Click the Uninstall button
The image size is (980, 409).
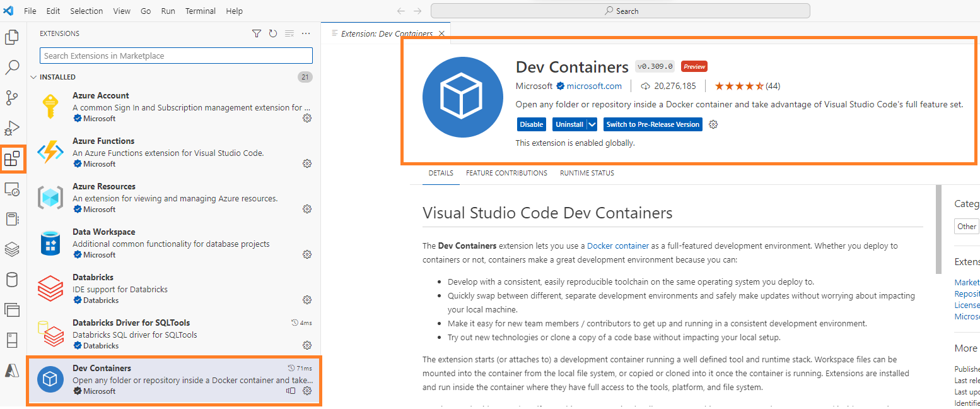569,124
